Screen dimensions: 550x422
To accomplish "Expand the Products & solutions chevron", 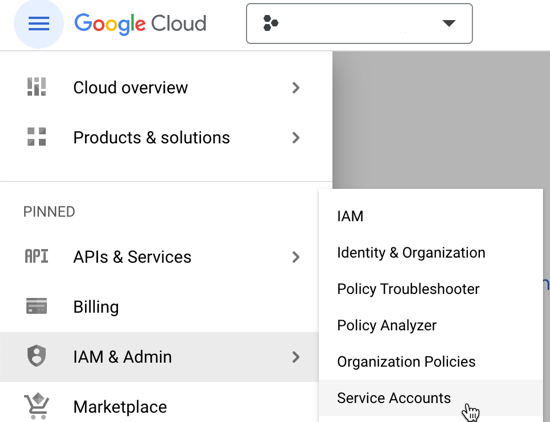I will coord(296,138).
